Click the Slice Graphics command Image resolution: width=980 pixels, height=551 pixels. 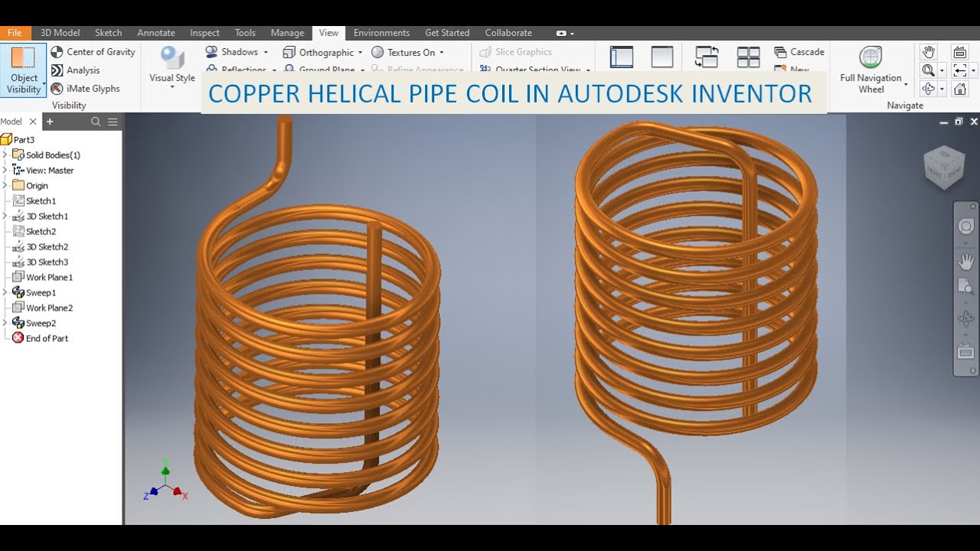515,52
